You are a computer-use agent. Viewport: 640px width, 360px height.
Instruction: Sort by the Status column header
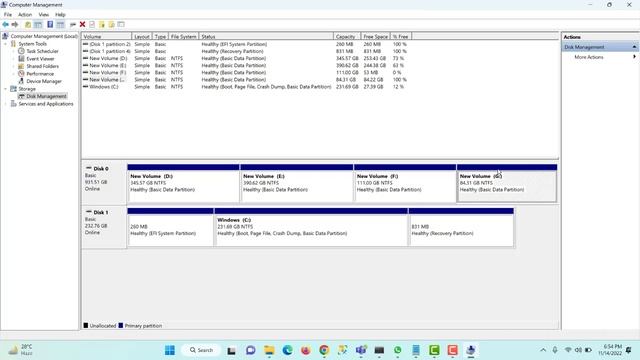click(266, 36)
